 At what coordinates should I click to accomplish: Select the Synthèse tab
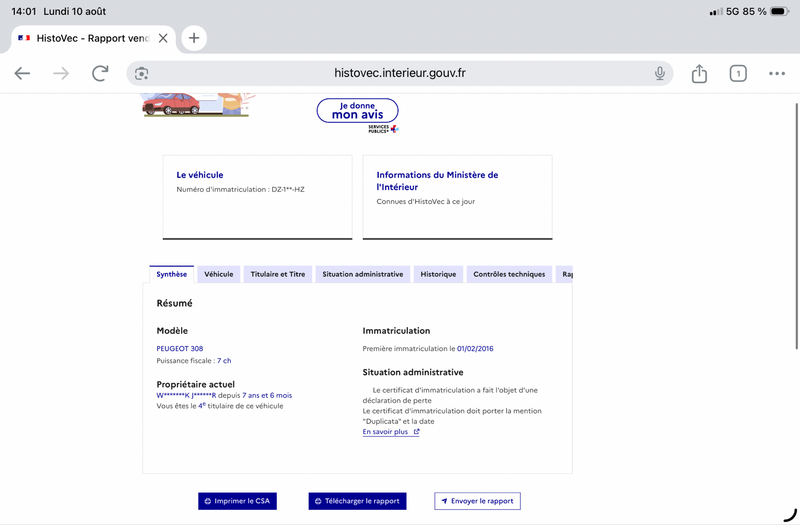tap(171, 274)
